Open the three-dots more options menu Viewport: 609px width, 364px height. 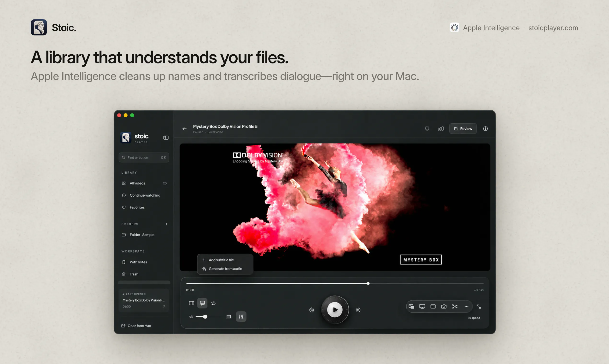[x=466, y=306]
